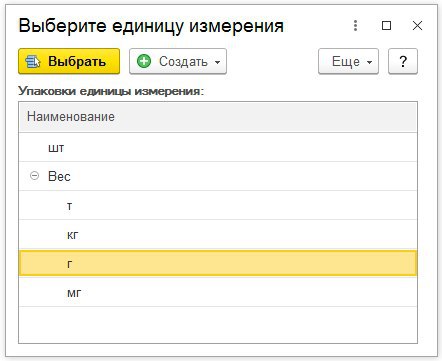
Task: Close the Выберите единицу измерения dialog
Action: pos(417,26)
